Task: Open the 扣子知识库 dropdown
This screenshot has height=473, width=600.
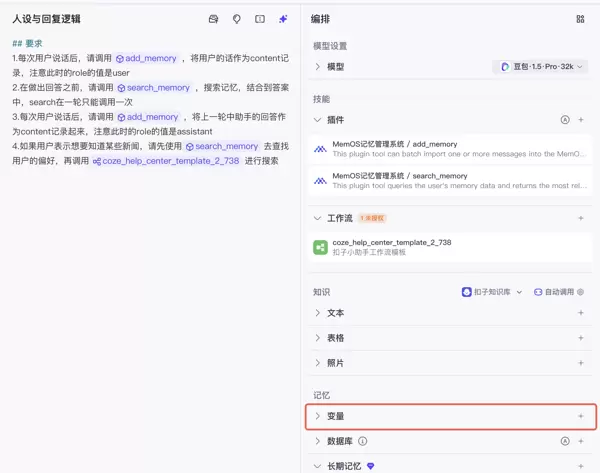Action: (x=492, y=292)
